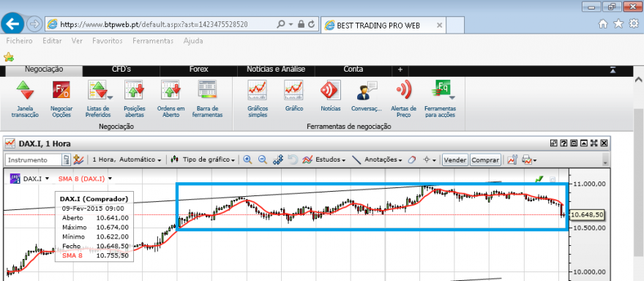644x281 pixels.
Task: Click the chart panel help question icon
Action: click(x=563, y=143)
